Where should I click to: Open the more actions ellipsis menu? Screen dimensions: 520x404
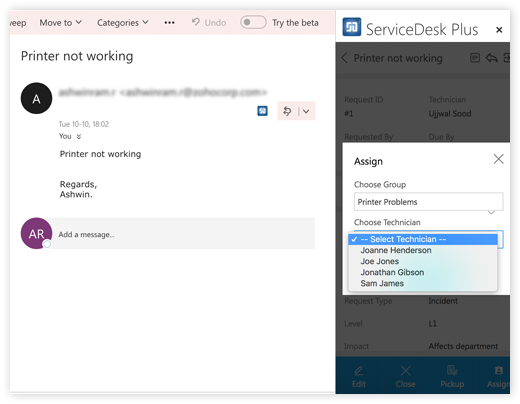169,23
